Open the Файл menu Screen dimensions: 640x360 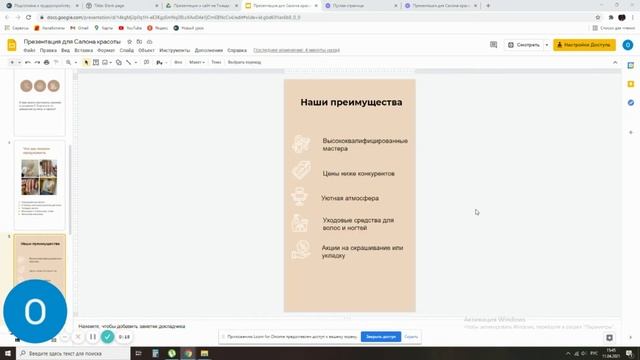(29, 50)
